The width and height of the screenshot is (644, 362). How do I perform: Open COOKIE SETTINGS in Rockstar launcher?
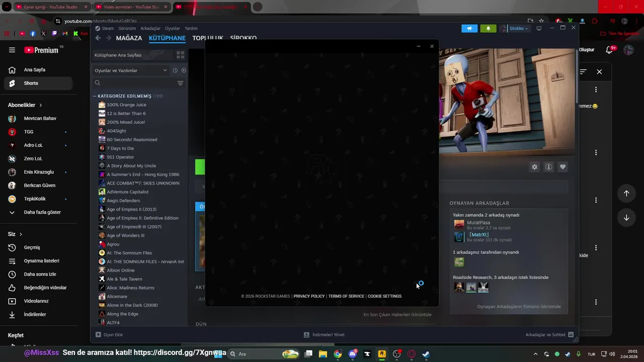click(384, 296)
